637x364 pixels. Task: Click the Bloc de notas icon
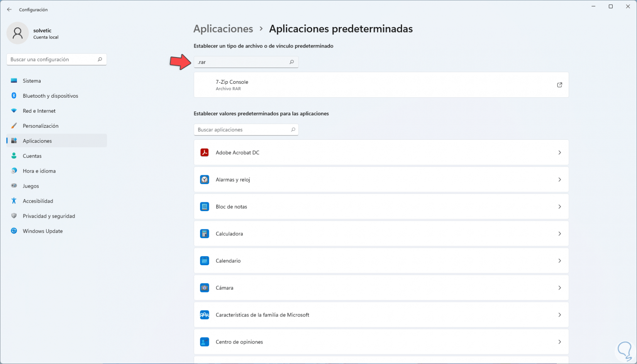(205, 207)
